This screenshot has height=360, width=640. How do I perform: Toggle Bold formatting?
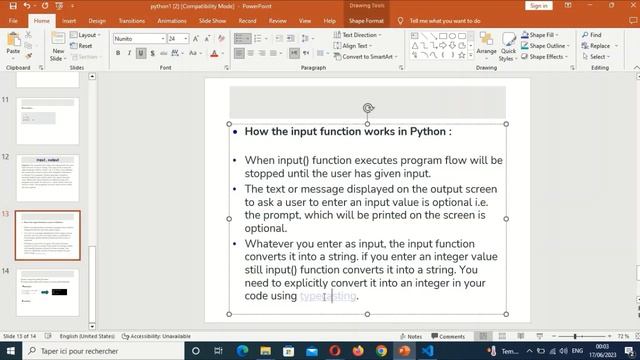point(118,53)
